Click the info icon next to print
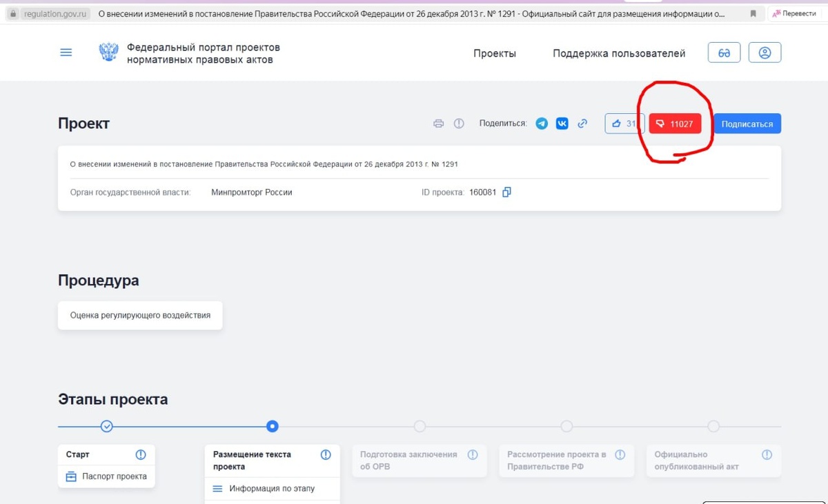Screen dimensions: 828x504 (x=459, y=123)
